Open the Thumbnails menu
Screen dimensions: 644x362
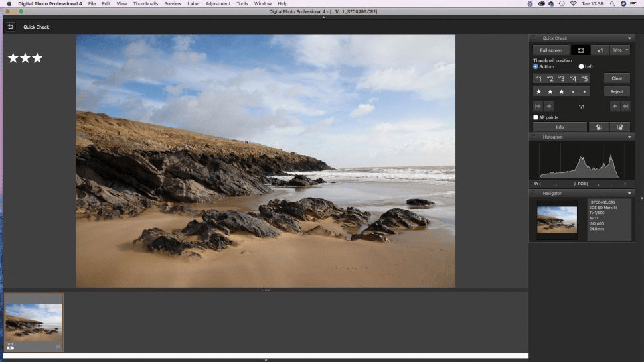point(145,4)
